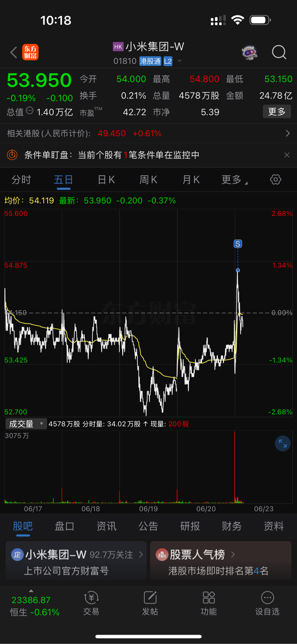The width and height of the screenshot is (297, 644).
Task: Go back with the left arrow
Action: (x=14, y=52)
